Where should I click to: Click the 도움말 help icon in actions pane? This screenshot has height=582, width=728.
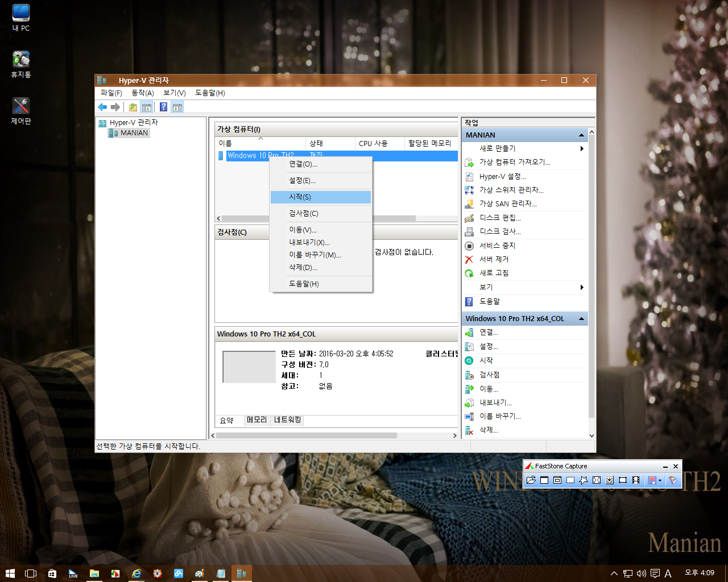pyautogui.click(x=469, y=302)
